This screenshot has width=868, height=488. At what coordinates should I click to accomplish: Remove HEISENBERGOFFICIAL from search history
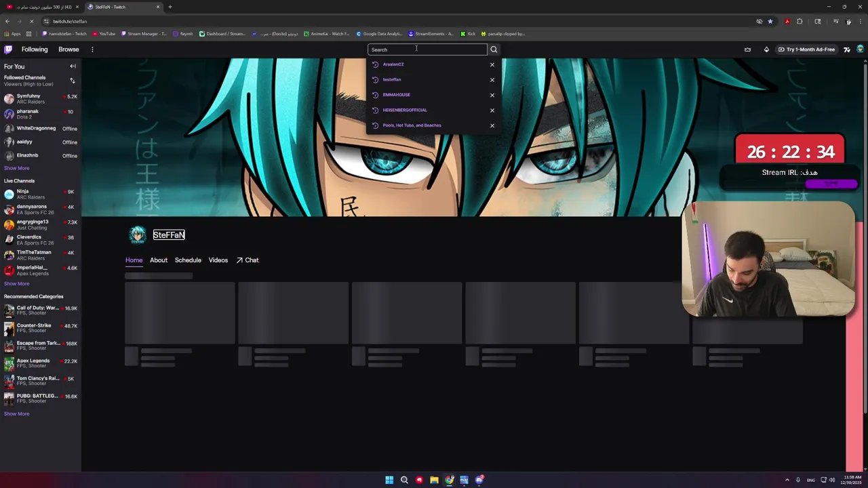point(492,110)
